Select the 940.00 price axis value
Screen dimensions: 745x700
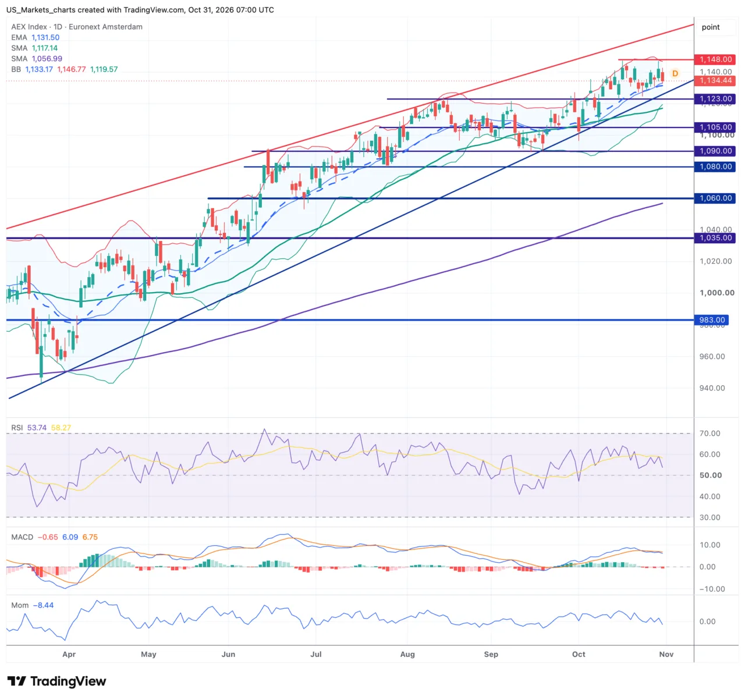pyautogui.click(x=712, y=388)
